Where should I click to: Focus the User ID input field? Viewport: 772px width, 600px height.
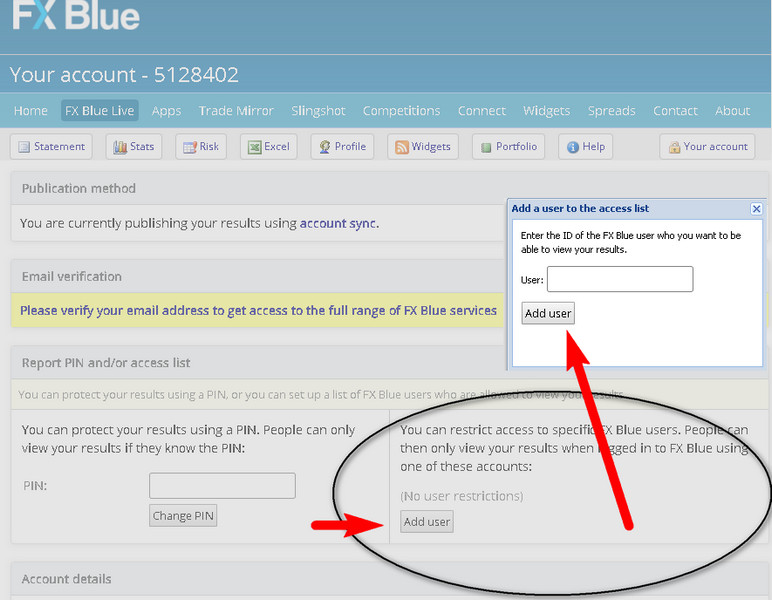click(x=620, y=279)
